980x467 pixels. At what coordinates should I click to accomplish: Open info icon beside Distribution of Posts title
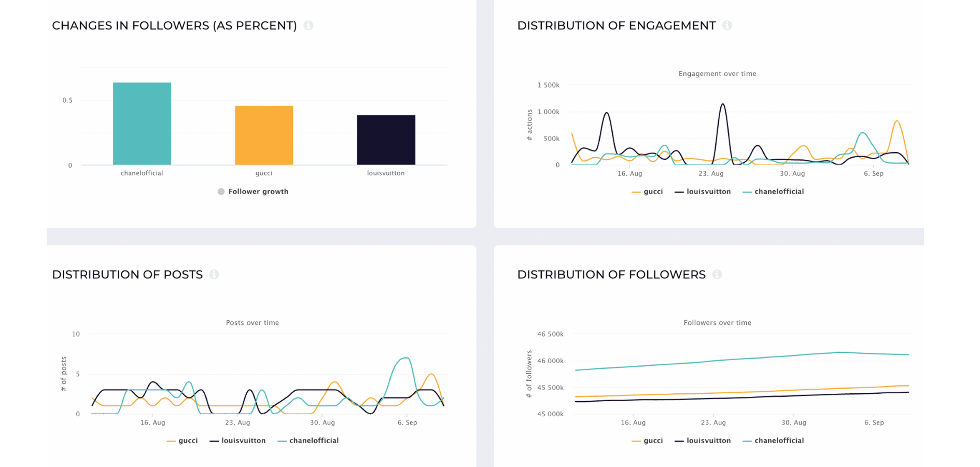pyautogui.click(x=214, y=274)
